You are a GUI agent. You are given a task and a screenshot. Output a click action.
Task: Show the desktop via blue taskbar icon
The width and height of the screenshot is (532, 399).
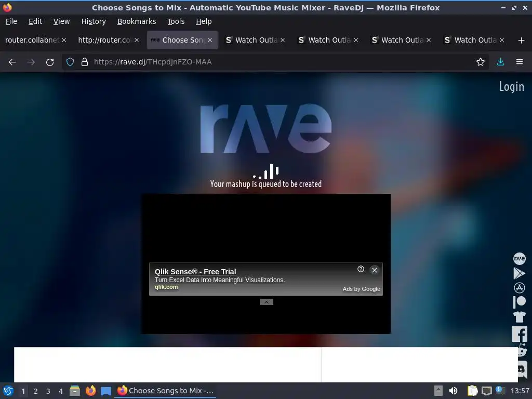click(x=106, y=391)
